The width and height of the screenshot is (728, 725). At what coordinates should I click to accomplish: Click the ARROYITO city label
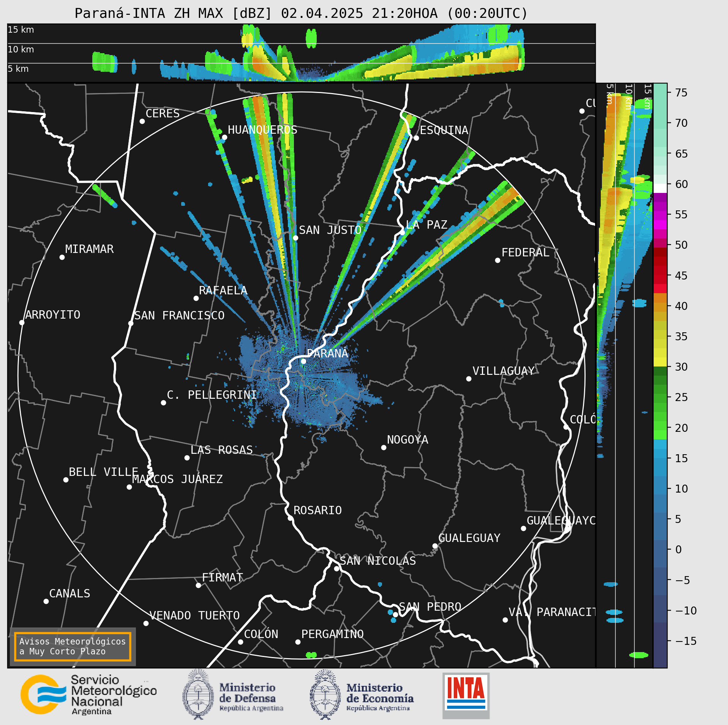53,315
